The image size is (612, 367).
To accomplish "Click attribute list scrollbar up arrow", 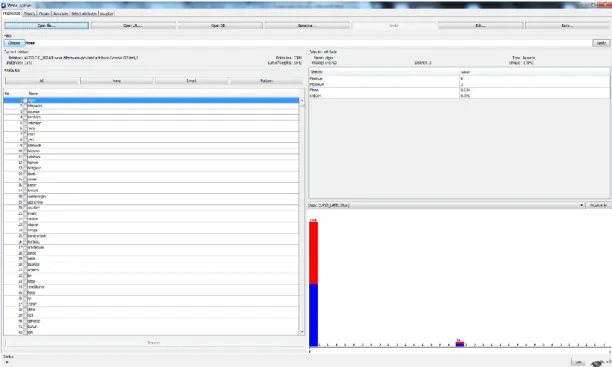I will (x=302, y=101).
